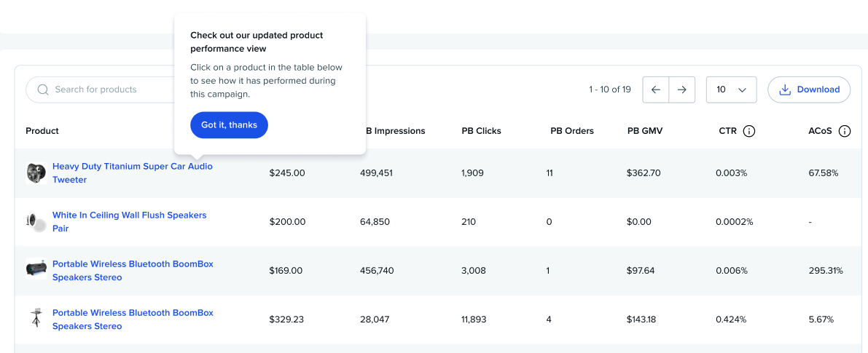Click the PB GMV column header
Viewport: 868px width, 353px height.
click(x=644, y=131)
